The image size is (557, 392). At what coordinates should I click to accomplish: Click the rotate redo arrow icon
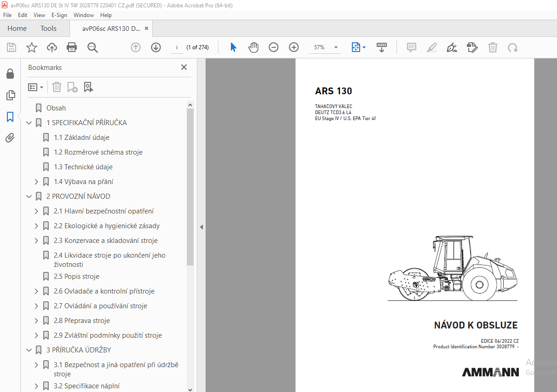(513, 47)
